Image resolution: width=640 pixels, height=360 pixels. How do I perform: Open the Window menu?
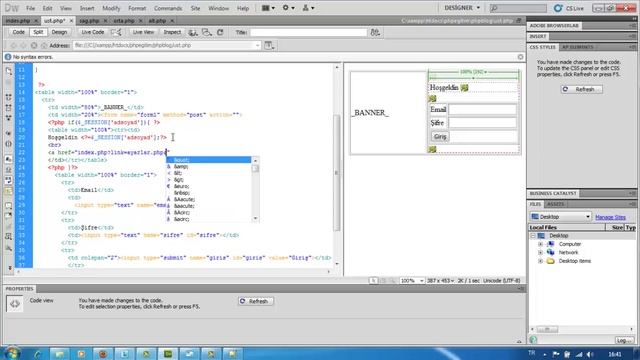[218, 8]
